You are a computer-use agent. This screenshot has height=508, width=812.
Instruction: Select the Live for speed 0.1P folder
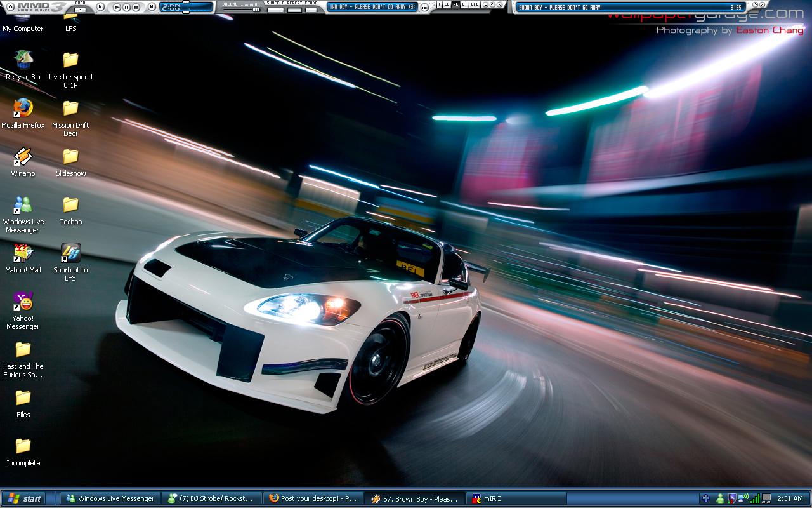tap(70, 69)
